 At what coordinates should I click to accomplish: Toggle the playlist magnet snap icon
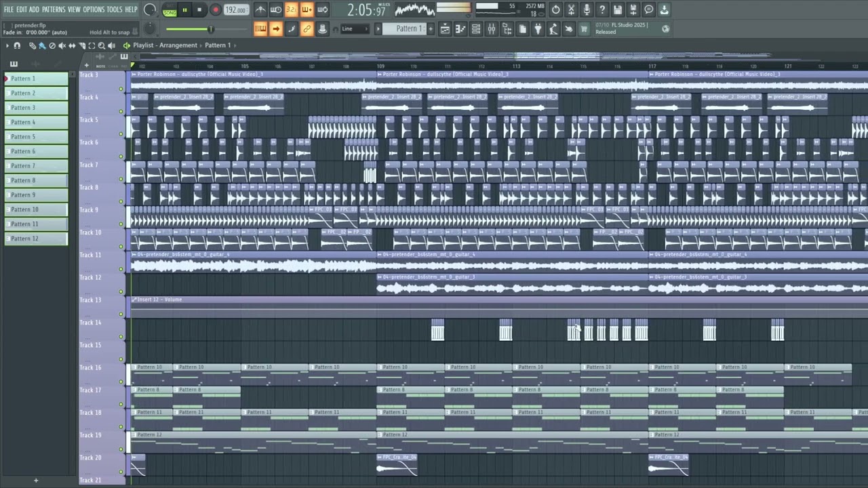tap(17, 45)
